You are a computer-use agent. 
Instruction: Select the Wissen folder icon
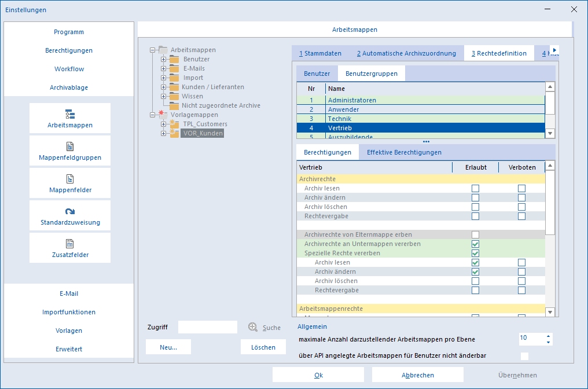pos(174,97)
